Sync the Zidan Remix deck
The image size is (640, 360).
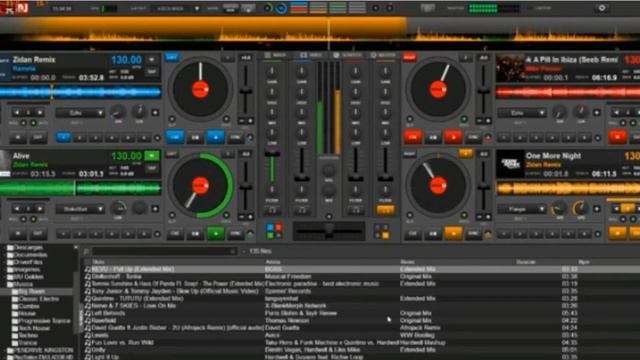(235, 138)
